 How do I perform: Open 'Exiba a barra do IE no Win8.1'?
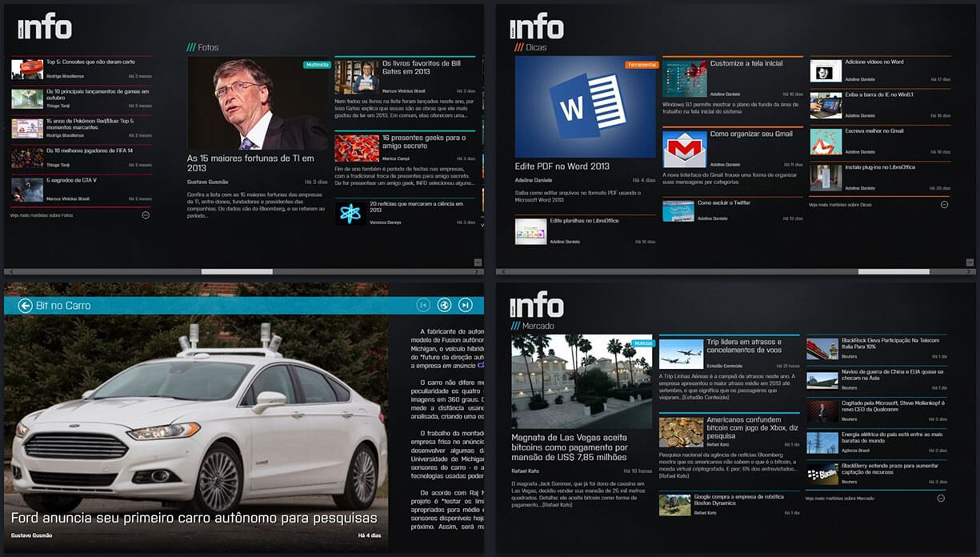pyautogui.click(x=879, y=95)
